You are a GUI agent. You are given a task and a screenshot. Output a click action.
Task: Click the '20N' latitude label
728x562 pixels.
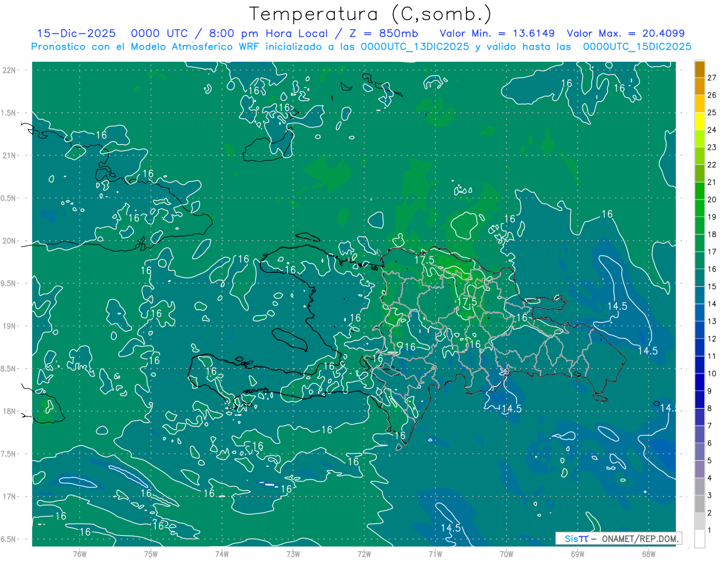coord(9,241)
